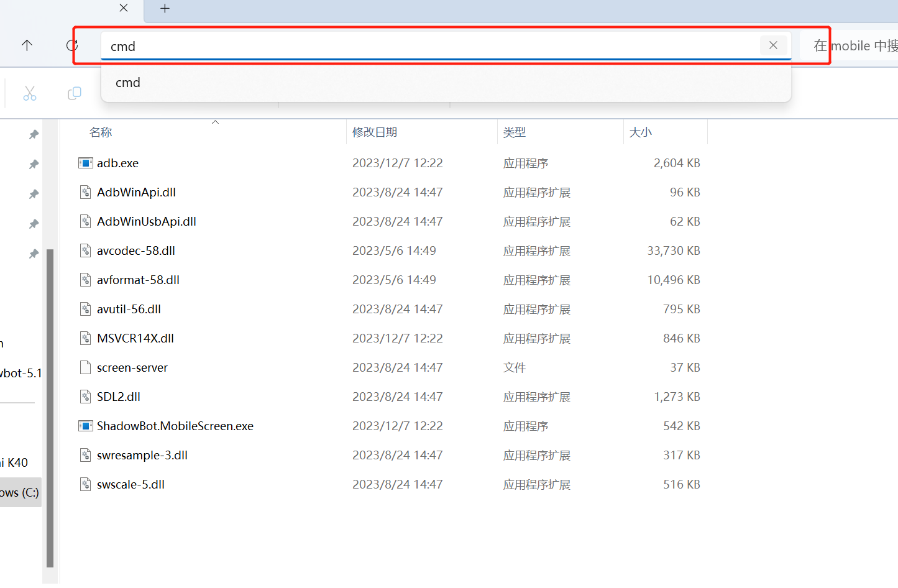The width and height of the screenshot is (898, 588).
Task: Click the 37 KB size value
Action: coord(685,368)
